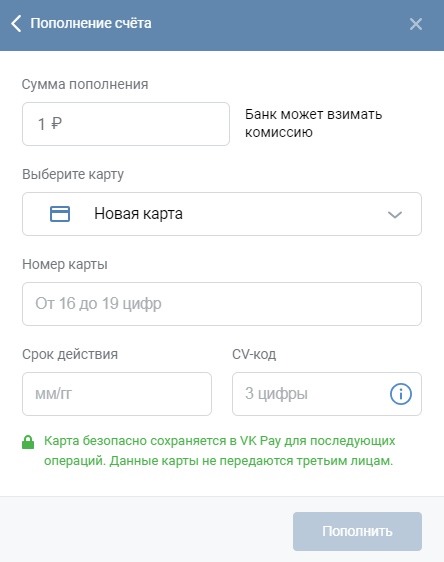Image resolution: width=444 pixels, height=562 pixels.
Task: Click the CV-код label
Action: (x=254, y=354)
